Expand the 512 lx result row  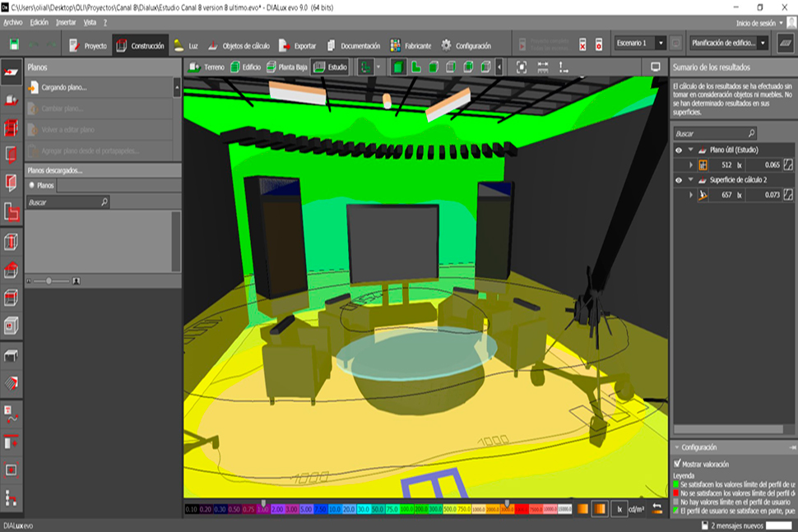[x=691, y=165]
